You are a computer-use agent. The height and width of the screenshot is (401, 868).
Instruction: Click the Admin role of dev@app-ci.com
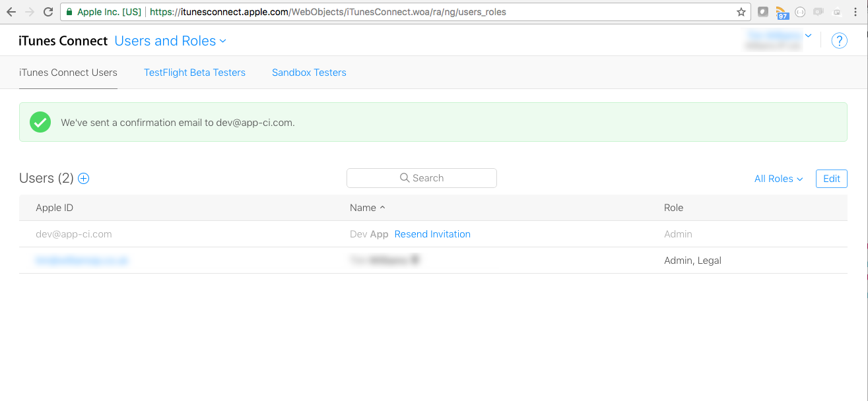678,234
